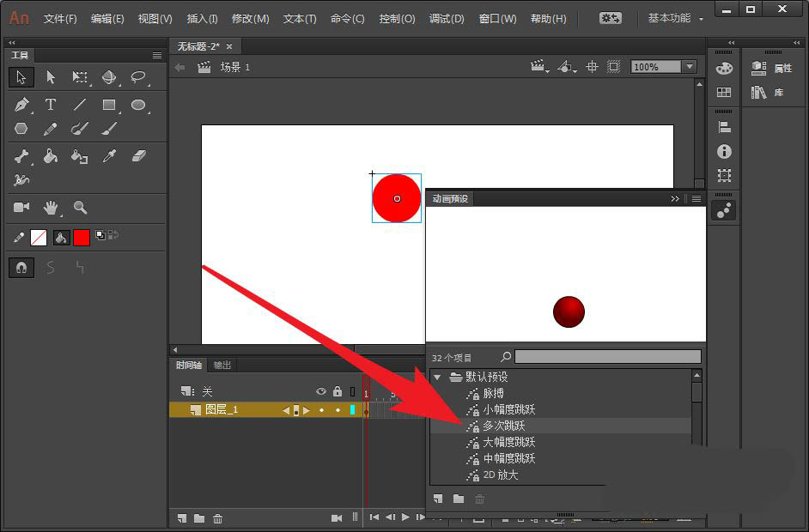809x532 pixels.
Task: Select the Pencil tool
Action: point(51,129)
